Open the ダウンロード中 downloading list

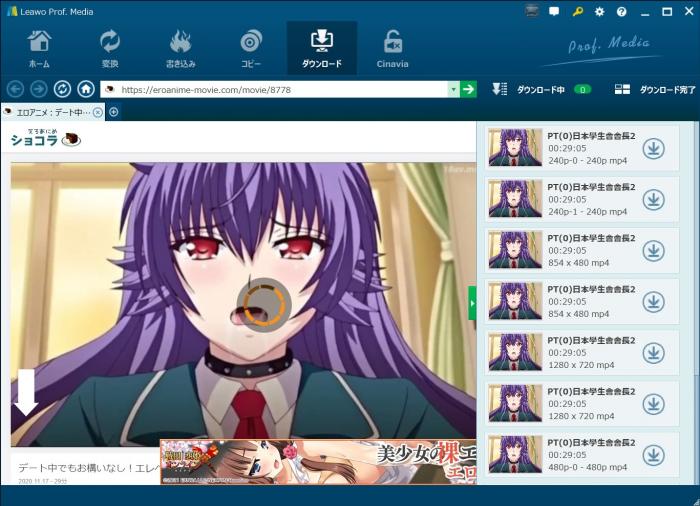coord(541,90)
